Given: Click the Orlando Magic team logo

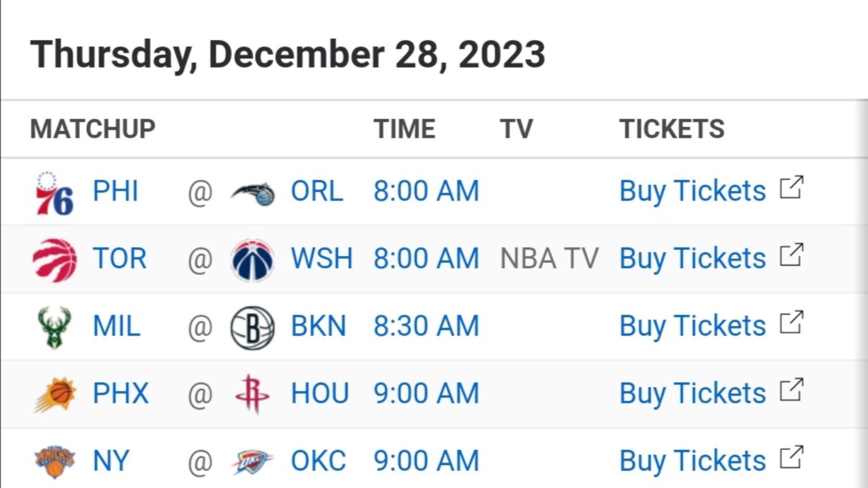Looking at the screenshot, I should (253, 193).
